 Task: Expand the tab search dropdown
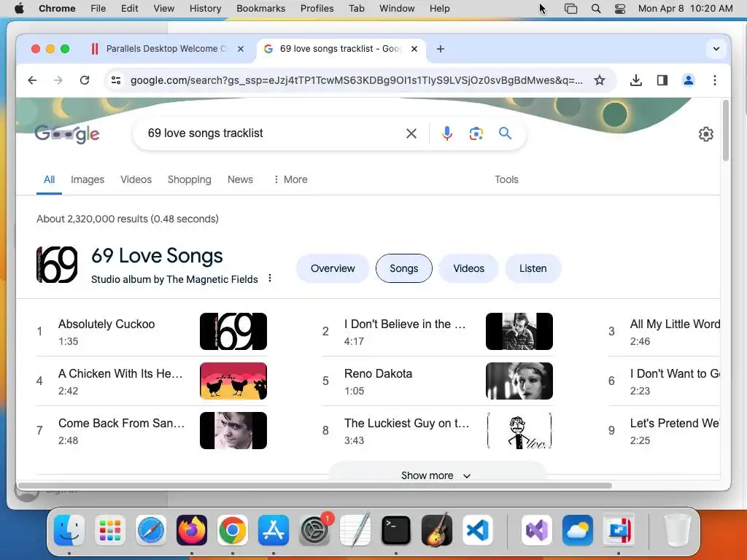click(716, 49)
